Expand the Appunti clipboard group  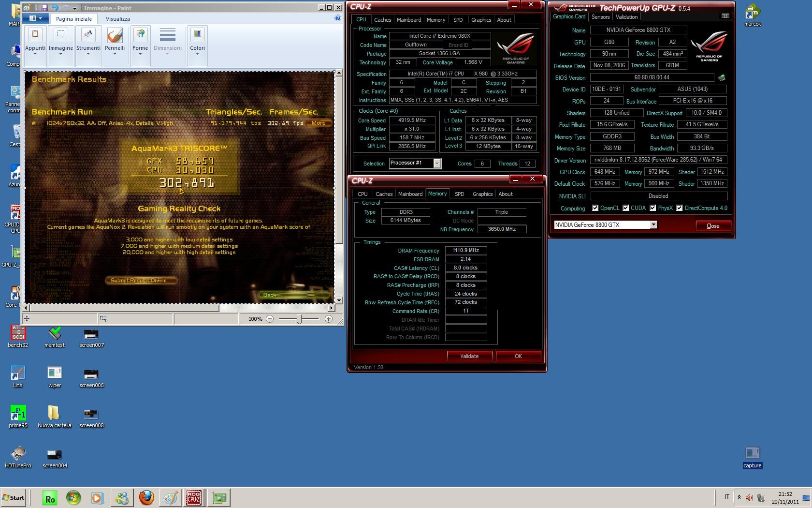coord(35,46)
